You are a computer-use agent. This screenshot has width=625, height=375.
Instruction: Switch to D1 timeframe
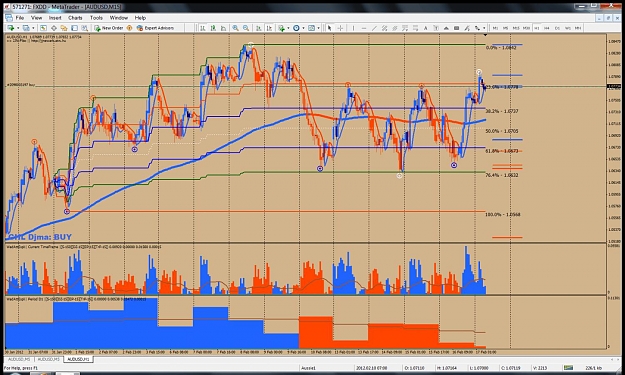coord(557,28)
